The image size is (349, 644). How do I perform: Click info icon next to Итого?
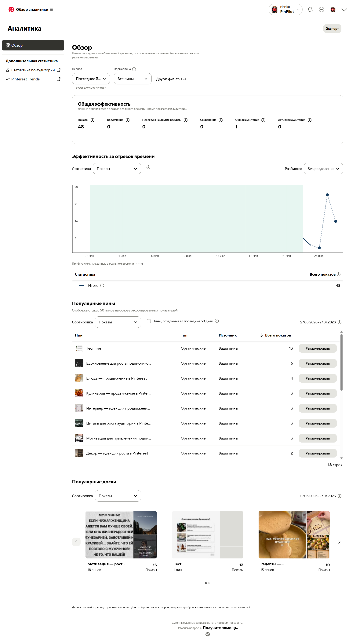[x=102, y=285]
